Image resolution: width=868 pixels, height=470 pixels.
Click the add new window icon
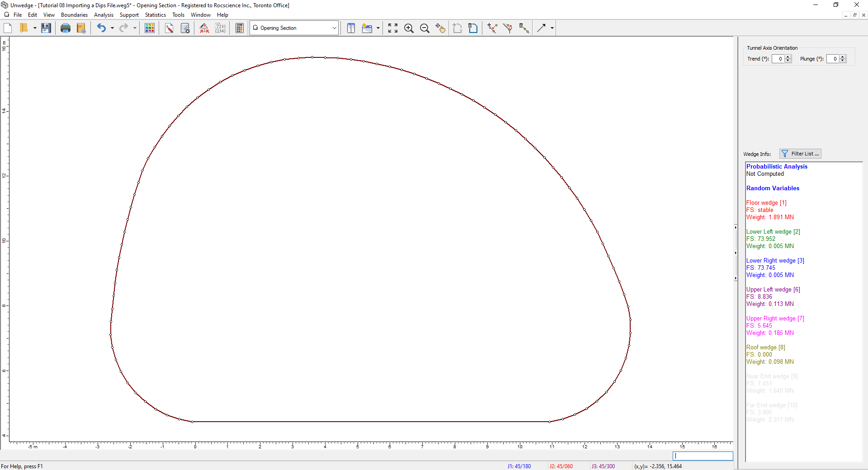tap(367, 28)
